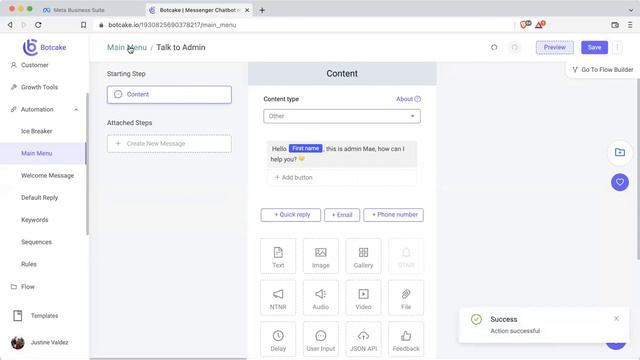Add an Email quick reply
This screenshot has height=360, width=640.
(342, 215)
